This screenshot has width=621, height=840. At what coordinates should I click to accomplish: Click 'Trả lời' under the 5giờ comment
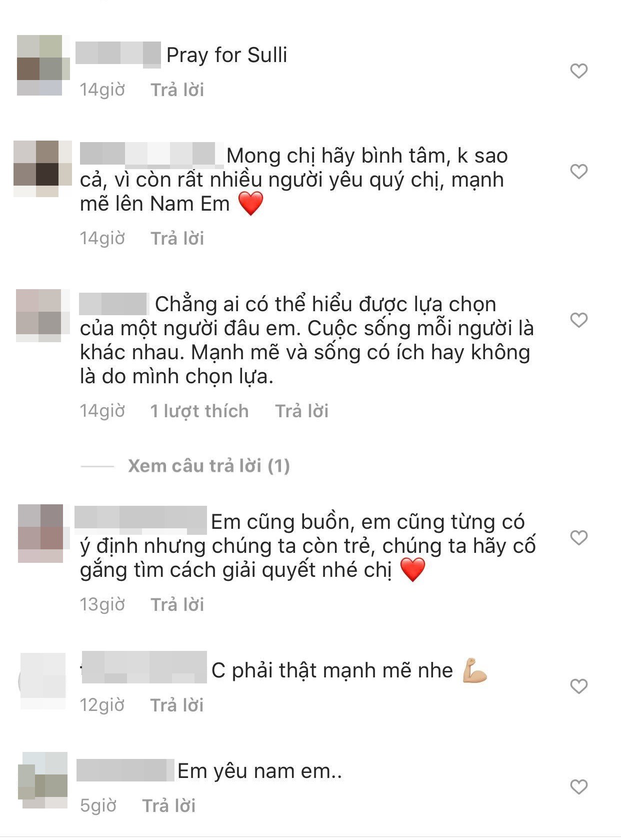pos(169,805)
